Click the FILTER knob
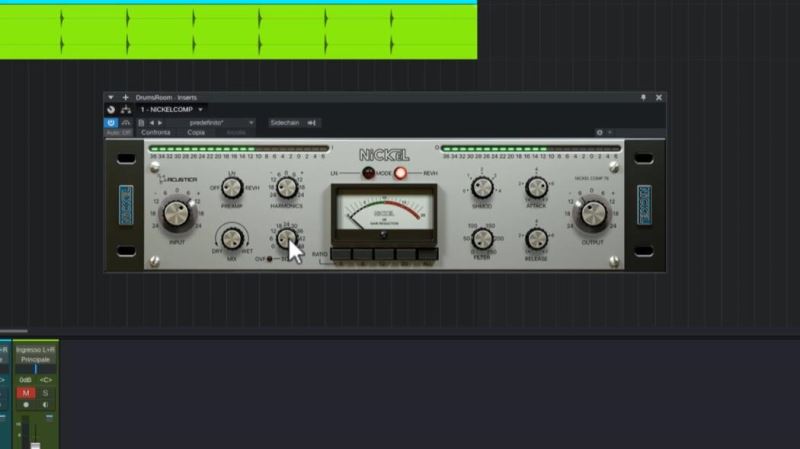Viewport: 800px width, 449px height. point(482,238)
